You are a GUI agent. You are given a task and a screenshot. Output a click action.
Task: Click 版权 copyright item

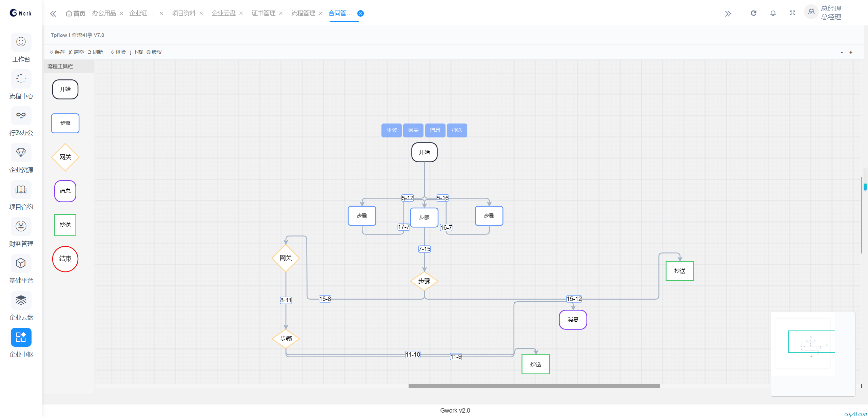coord(154,52)
